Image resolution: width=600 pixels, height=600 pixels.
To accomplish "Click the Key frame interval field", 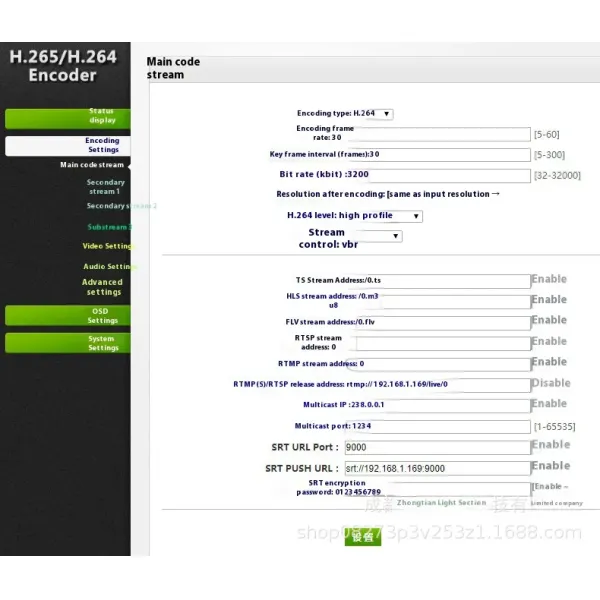I will (x=439, y=155).
